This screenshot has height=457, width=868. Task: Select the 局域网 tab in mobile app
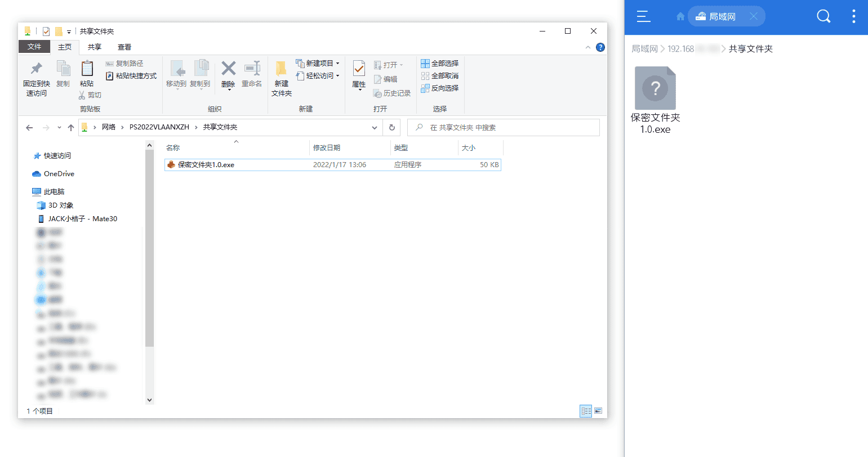[x=726, y=17]
